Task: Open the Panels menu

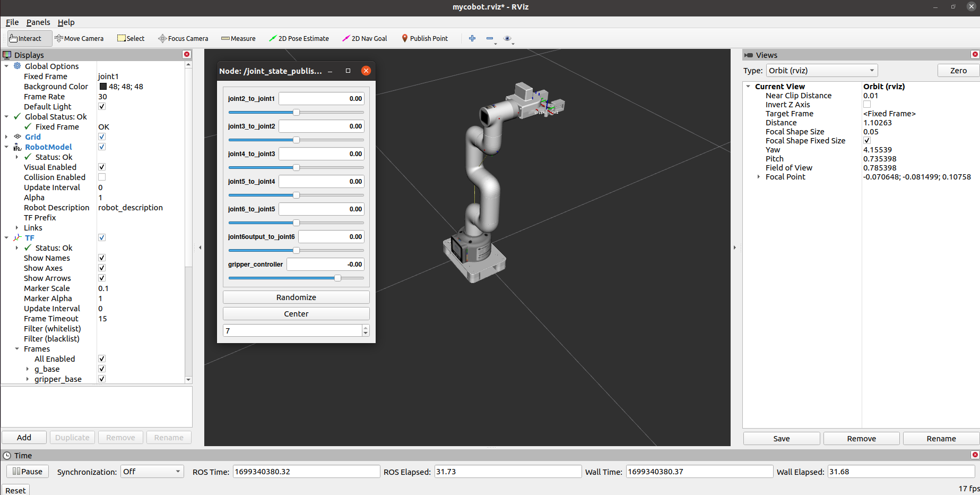Action: [x=38, y=22]
